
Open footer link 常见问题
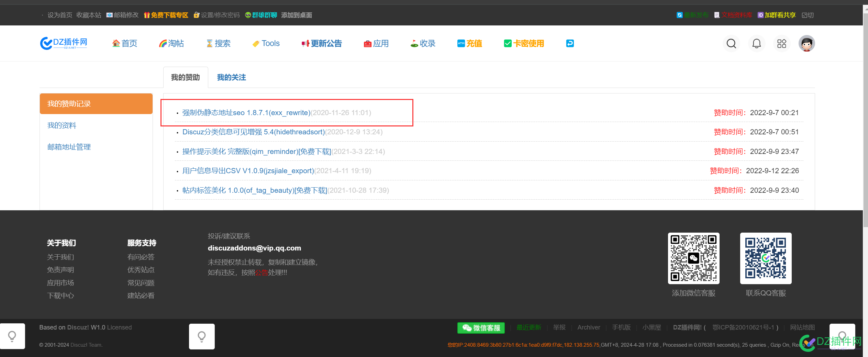[141, 283]
